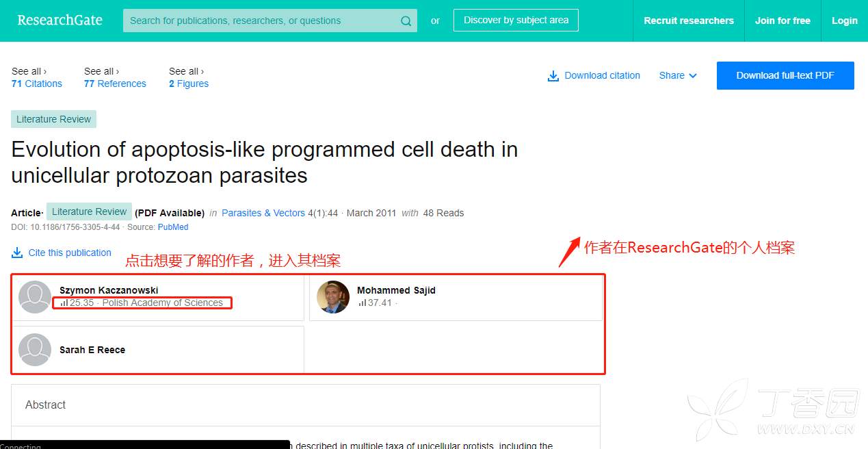Click See all above Citations
The width and height of the screenshot is (868, 449).
pos(29,71)
